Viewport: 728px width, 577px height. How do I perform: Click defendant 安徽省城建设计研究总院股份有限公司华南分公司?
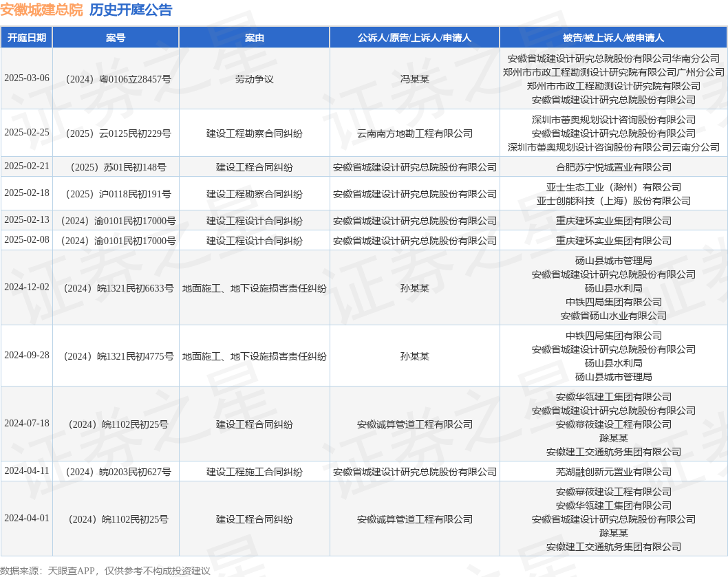(x=613, y=58)
